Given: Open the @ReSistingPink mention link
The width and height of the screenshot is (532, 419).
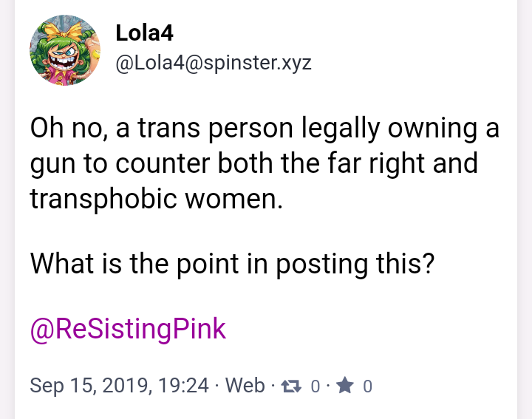Looking at the screenshot, I should [127, 329].
